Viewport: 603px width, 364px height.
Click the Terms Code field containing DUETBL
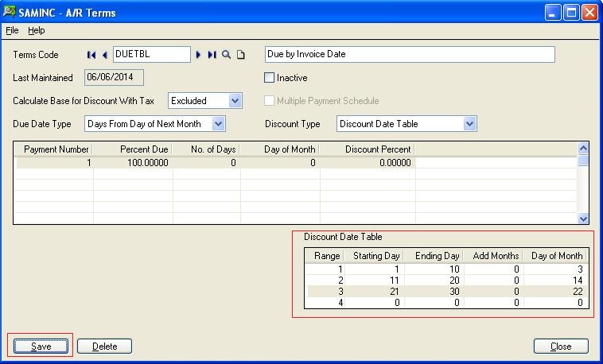tap(151, 55)
